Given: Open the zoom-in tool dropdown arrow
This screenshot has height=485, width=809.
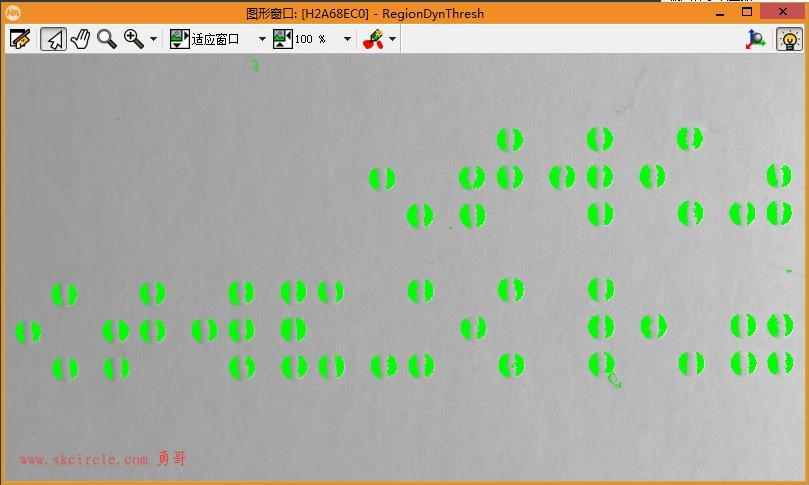Looking at the screenshot, I should pos(153,39).
